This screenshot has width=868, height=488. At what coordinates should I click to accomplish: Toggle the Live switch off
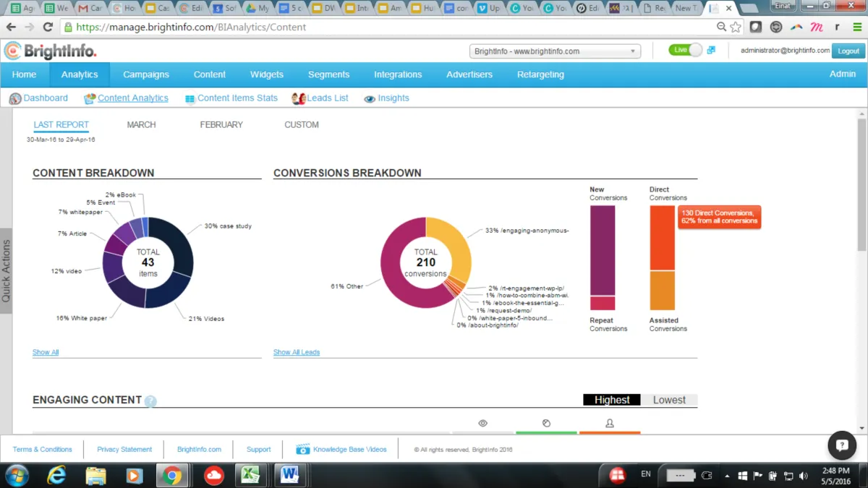click(x=686, y=50)
